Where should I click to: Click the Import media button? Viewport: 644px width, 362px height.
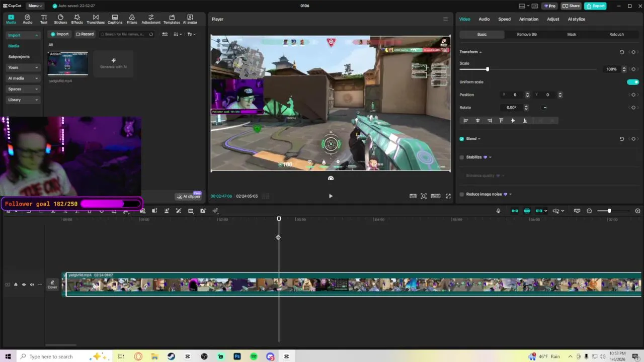click(x=59, y=34)
